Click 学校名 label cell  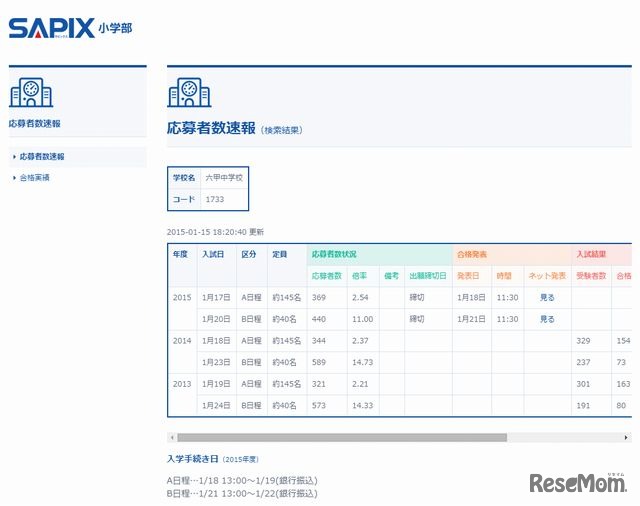pos(184,178)
